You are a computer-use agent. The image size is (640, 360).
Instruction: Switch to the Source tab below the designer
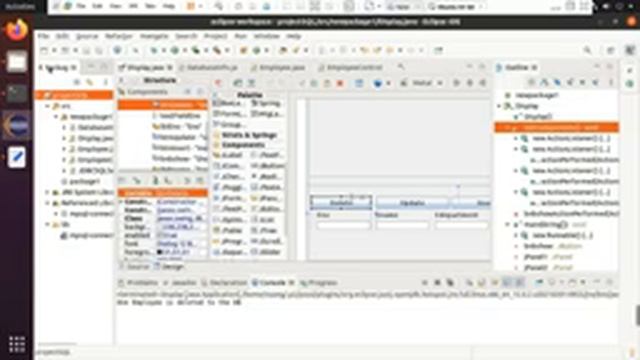[135, 267]
